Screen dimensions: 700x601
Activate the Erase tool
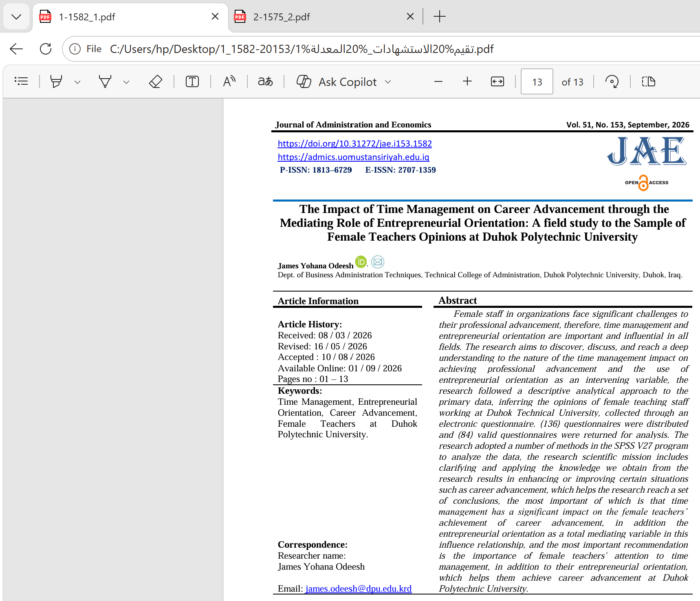pyautogui.click(x=155, y=81)
